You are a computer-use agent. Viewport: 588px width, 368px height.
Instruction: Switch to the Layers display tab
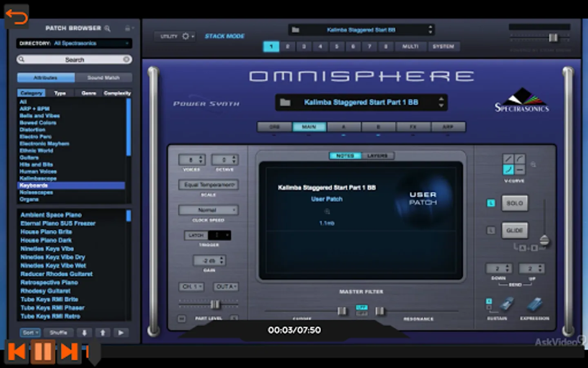377,156
